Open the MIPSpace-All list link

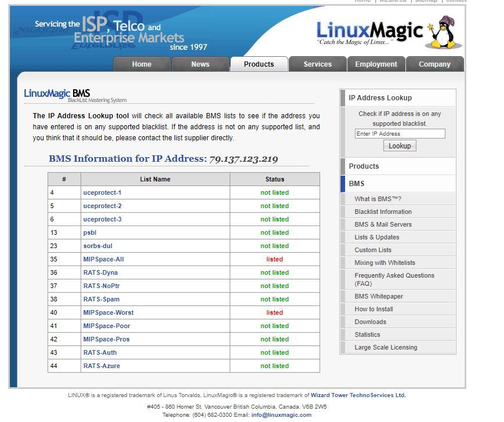pos(103,259)
